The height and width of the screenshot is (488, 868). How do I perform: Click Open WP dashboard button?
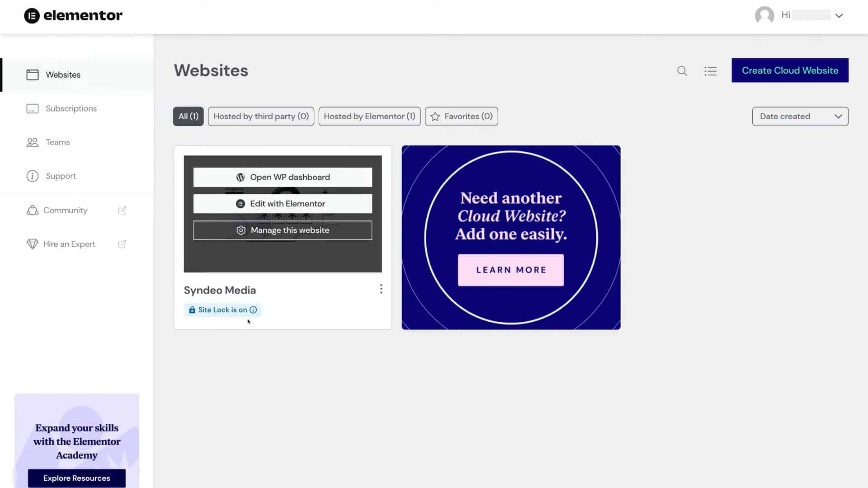click(x=283, y=177)
